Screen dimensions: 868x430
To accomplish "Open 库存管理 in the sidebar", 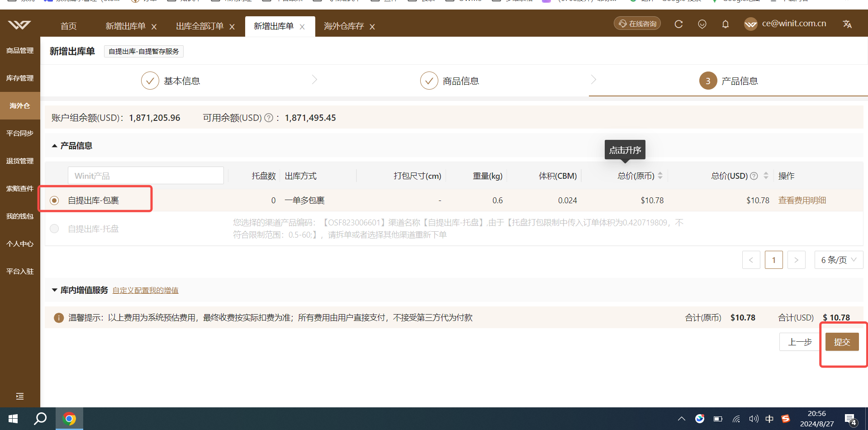I will pos(20,78).
